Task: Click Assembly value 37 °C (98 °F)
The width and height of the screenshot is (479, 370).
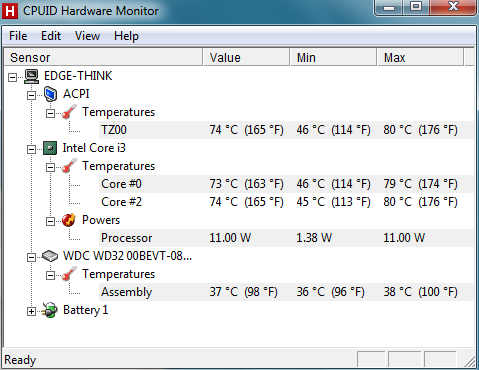Action: tap(243, 292)
